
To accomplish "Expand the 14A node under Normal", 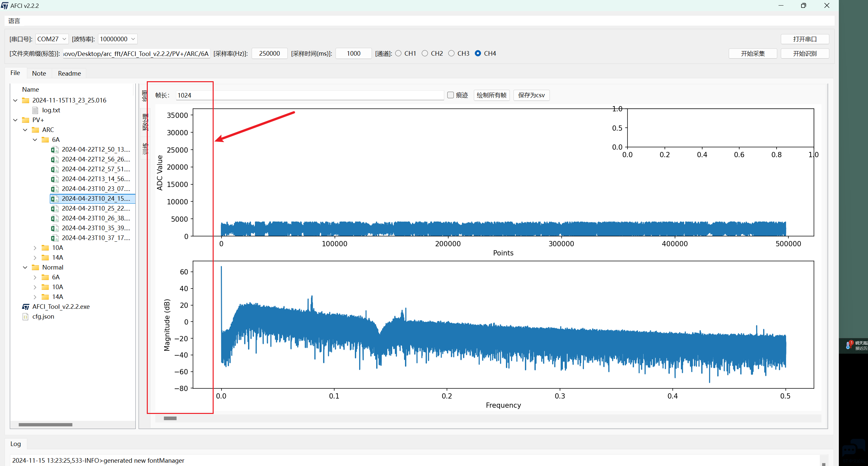I will (35, 297).
